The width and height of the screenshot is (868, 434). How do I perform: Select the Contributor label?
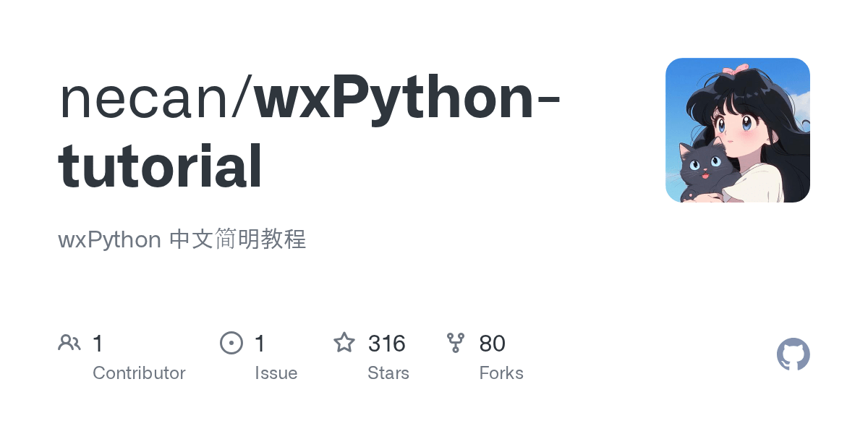click(x=139, y=373)
